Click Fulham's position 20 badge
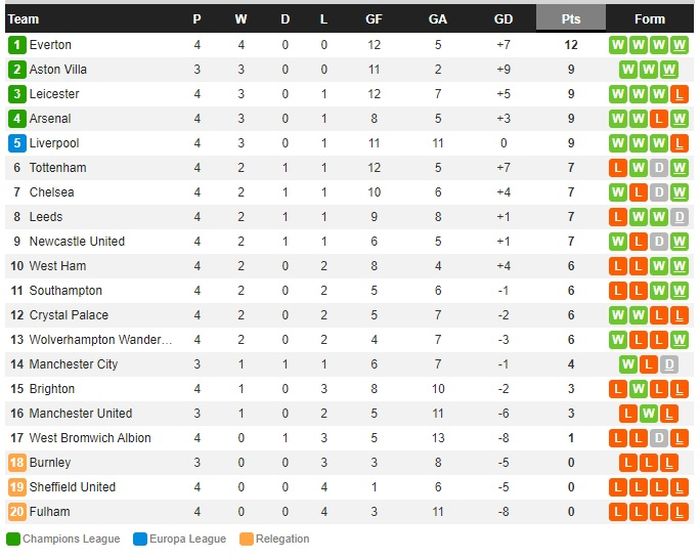Image resolution: width=700 pixels, height=560 pixels. 17,512
